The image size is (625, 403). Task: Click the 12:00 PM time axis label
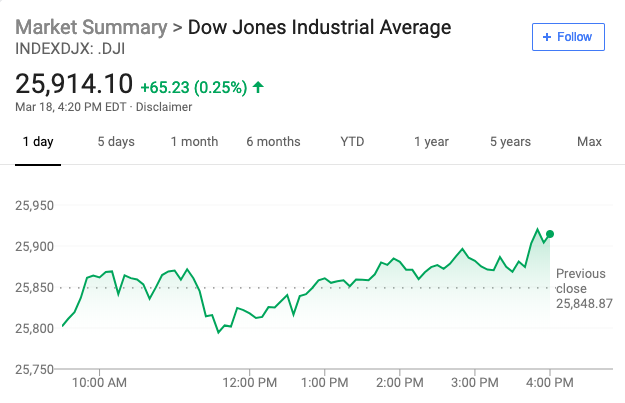[x=249, y=382]
